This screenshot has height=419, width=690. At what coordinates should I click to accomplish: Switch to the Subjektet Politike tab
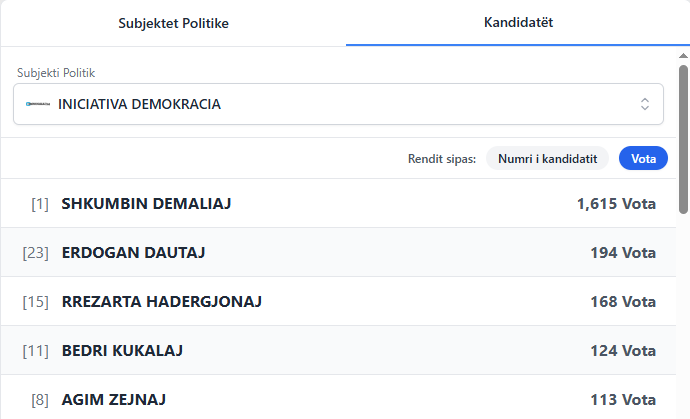tap(174, 23)
